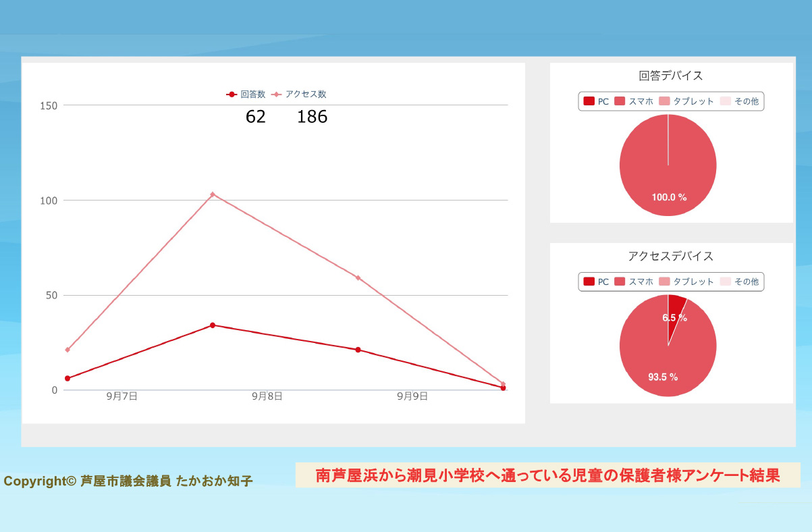Click the total value 62
The width and height of the screenshot is (812, 532).
pyautogui.click(x=256, y=117)
